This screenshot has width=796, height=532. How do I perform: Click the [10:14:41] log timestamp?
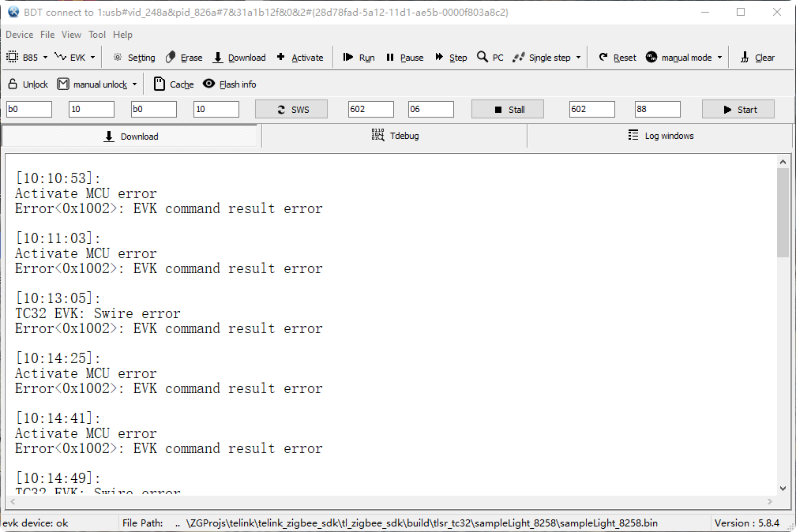[x=58, y=418]
